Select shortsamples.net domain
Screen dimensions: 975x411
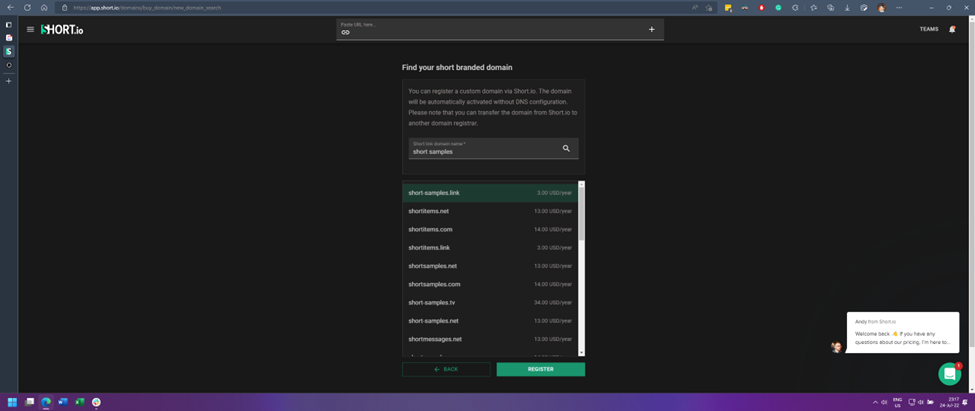[x=490, y=266]
